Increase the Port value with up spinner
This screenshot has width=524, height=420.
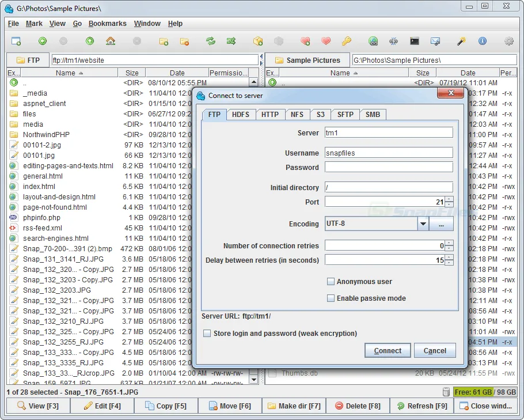tap(450, 199)
